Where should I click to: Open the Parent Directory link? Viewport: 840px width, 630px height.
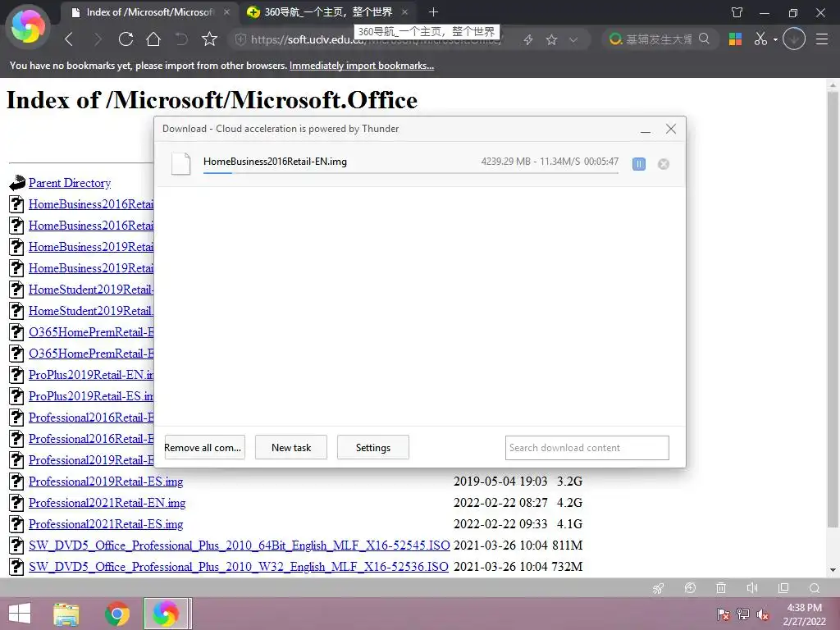click(70, 183)
